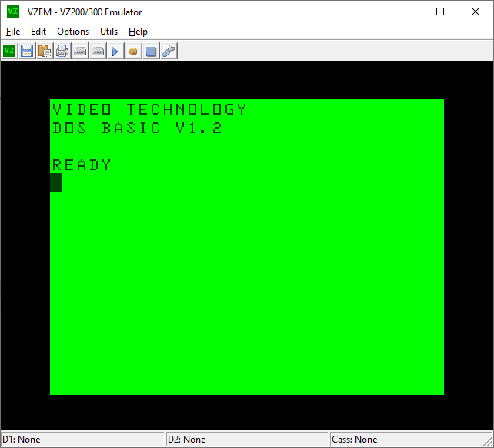Open settings with the wrench icon

tap(169, 51)
